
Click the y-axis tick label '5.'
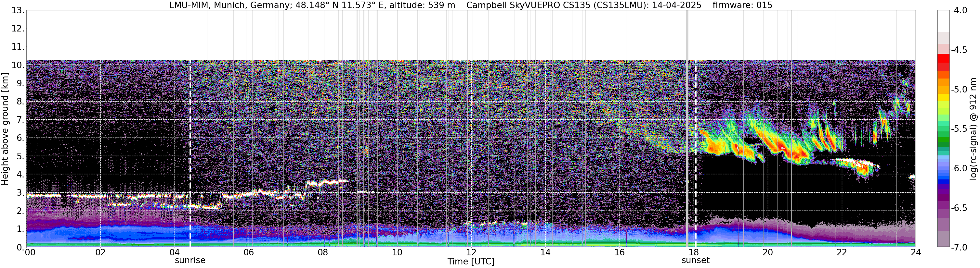[x=20, y=156]
